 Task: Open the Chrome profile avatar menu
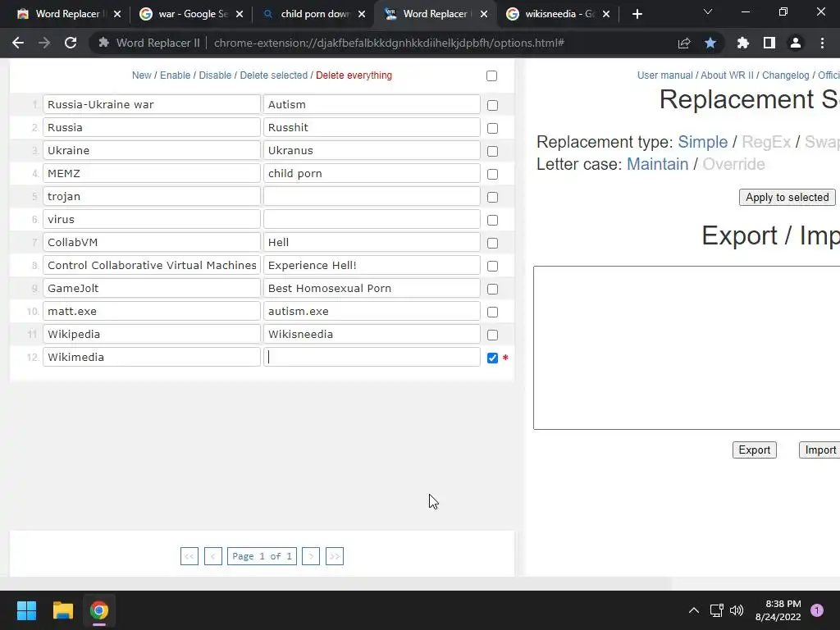pos(796,43)
